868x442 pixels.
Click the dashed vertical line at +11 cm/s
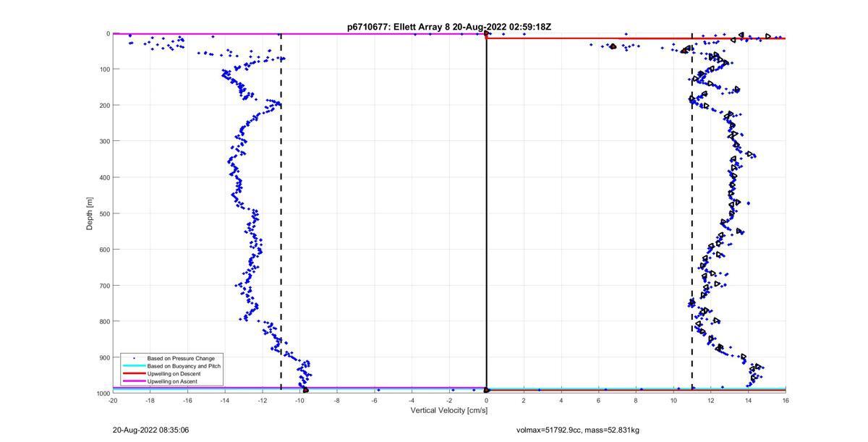tap(692, 213)
